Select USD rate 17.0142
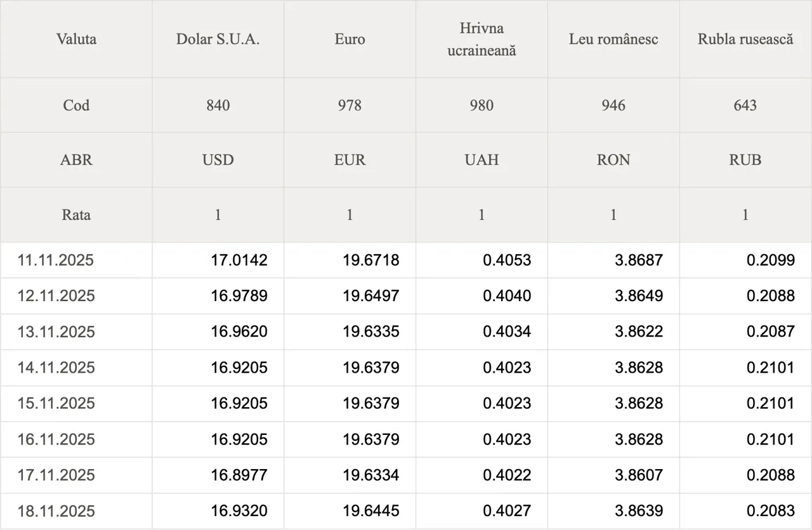Image resolution: width=812 pixels, height=530 pixels. tap(239, 260)
